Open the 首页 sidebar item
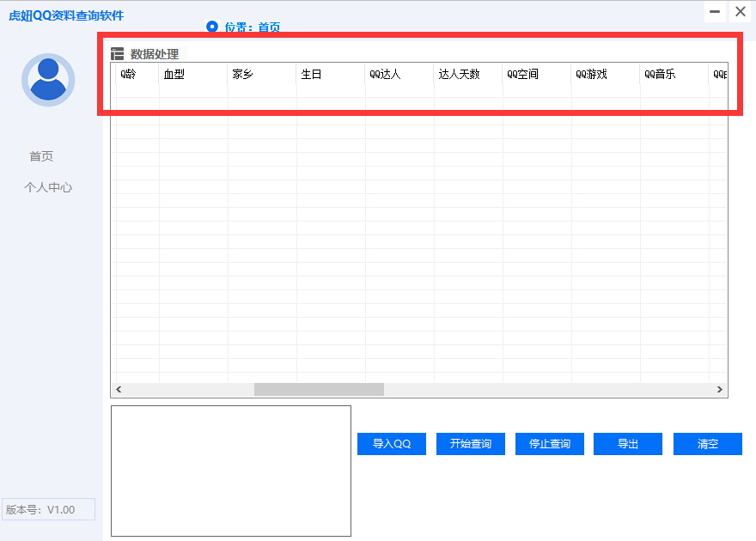The image size is (756, 541). pyautogui.click(x=41, y=156)
